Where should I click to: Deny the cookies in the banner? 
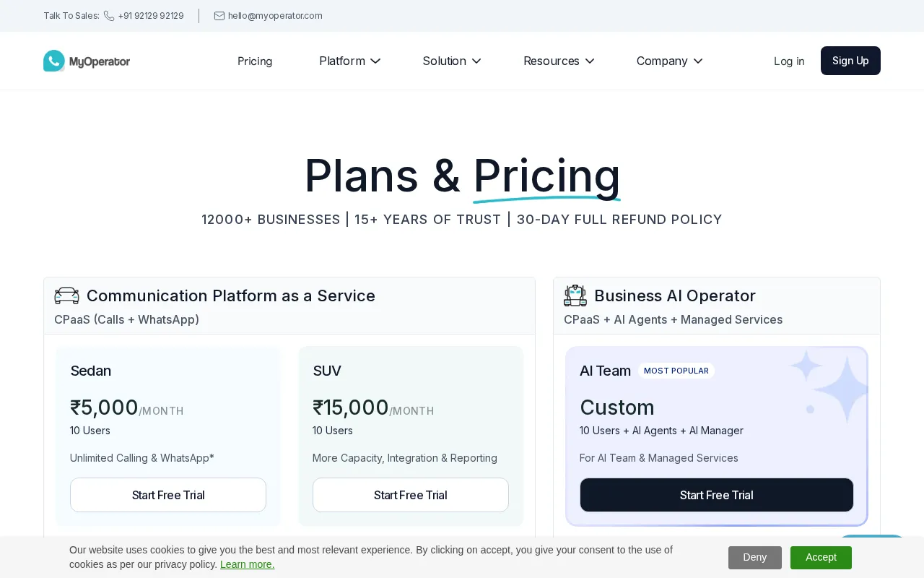[755, 557]
